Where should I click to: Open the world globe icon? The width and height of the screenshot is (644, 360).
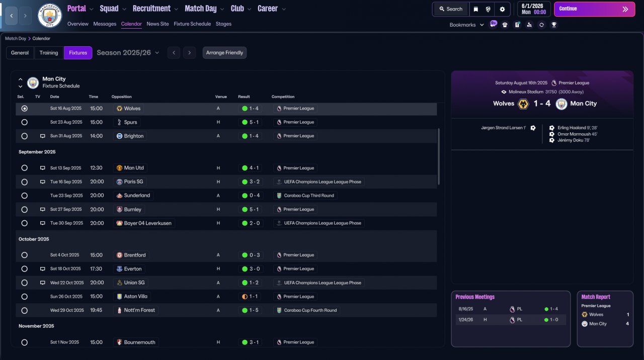click(488, 9)
